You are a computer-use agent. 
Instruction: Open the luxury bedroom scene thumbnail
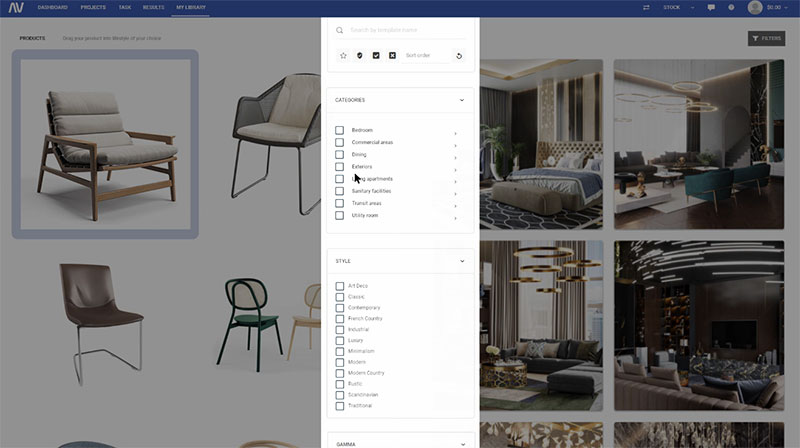(541, 144)
